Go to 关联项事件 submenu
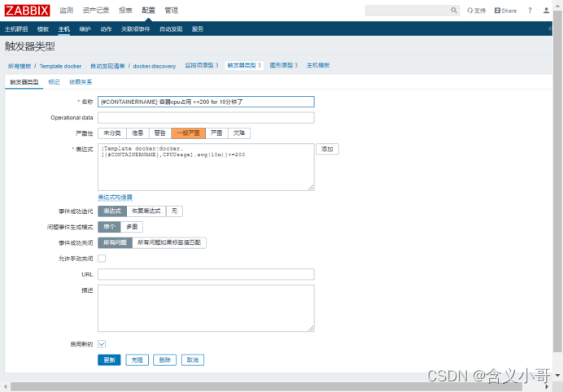 pos(136,29)
